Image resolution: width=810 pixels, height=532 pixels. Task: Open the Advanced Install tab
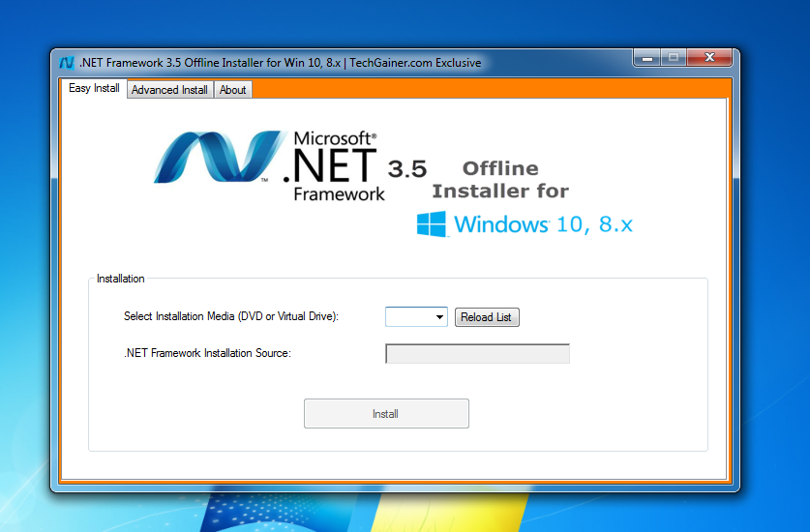click(170, 90)
